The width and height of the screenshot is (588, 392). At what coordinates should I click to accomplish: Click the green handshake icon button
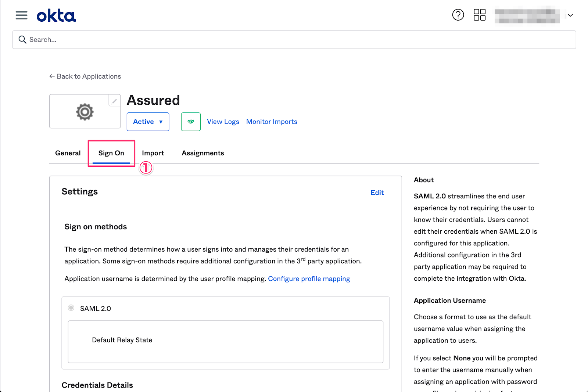coord(191,122)
